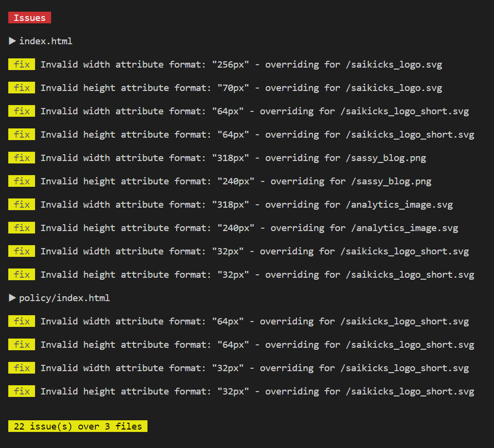This screenshot has width=494, height=448.
Task: Select the index.html file name
Action: click(x=46, y=41)
